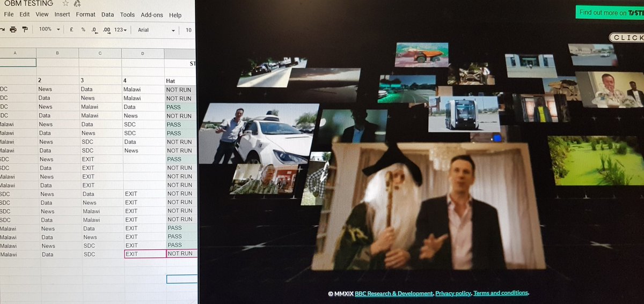Open the Tools menu
644x304 pixels.
click(x=127, y=15)
